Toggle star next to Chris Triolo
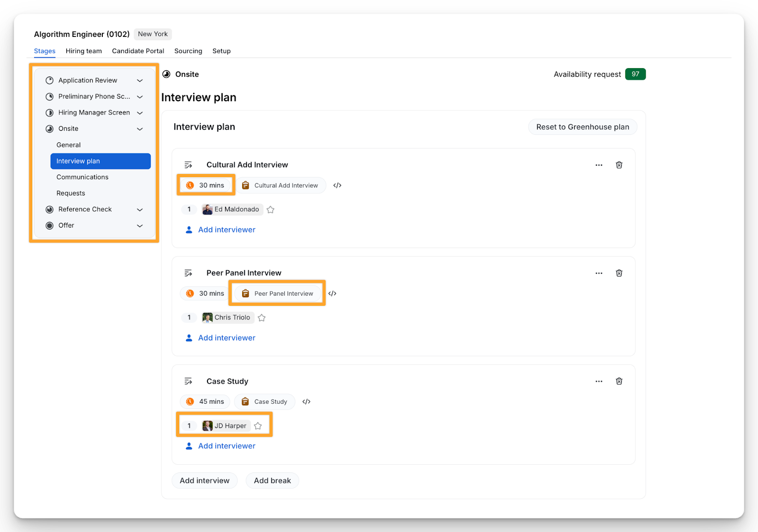Image resolution: width=758 pixels, height=532 pixels. (x=262, y=318)
